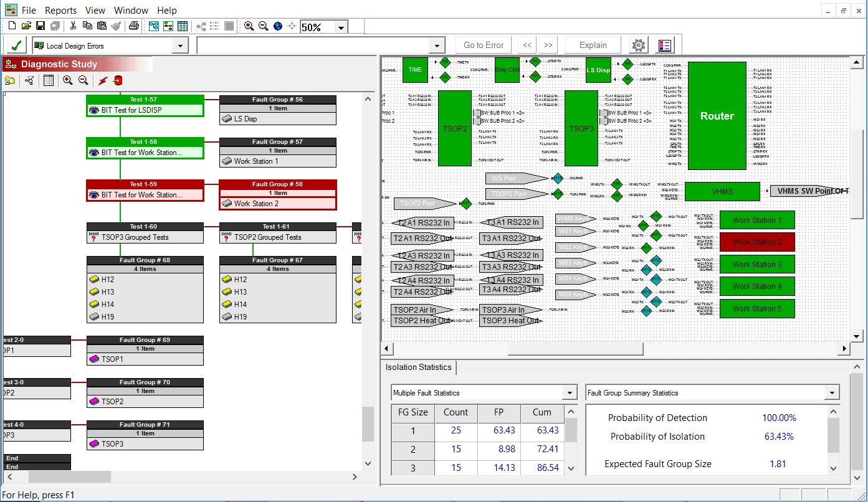This screenshot has height=502, width=868.
Task: Open the Reports menu
Action: [60, 10]
